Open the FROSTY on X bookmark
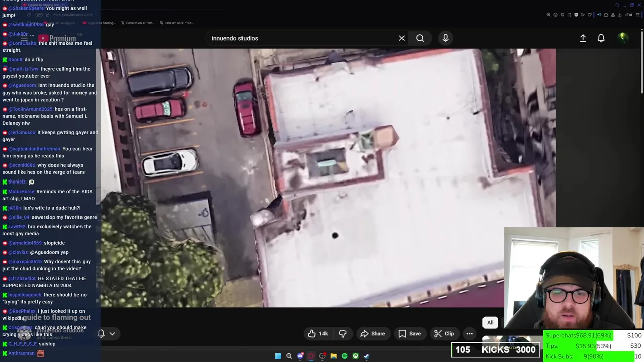 point(177,23)
